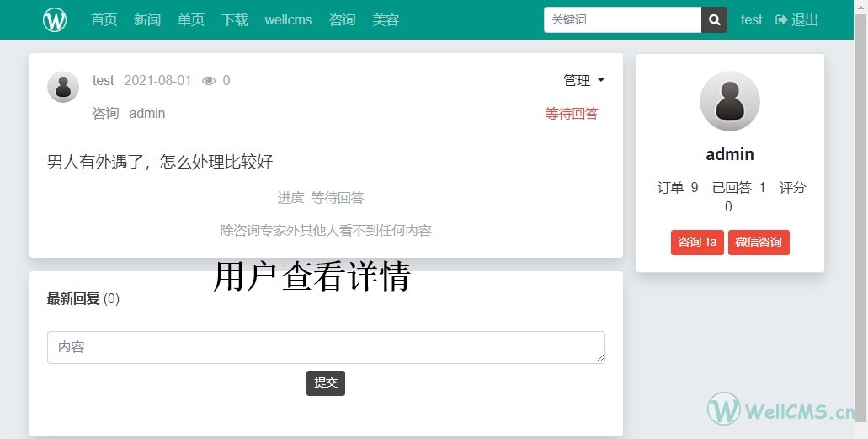Click the logout arrow icon beside 退出

tap(781, 20)
